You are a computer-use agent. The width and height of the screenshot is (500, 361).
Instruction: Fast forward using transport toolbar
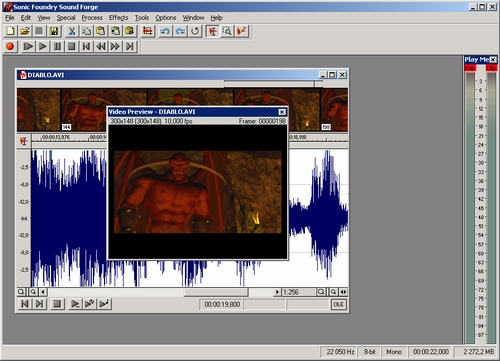(115, 46)
